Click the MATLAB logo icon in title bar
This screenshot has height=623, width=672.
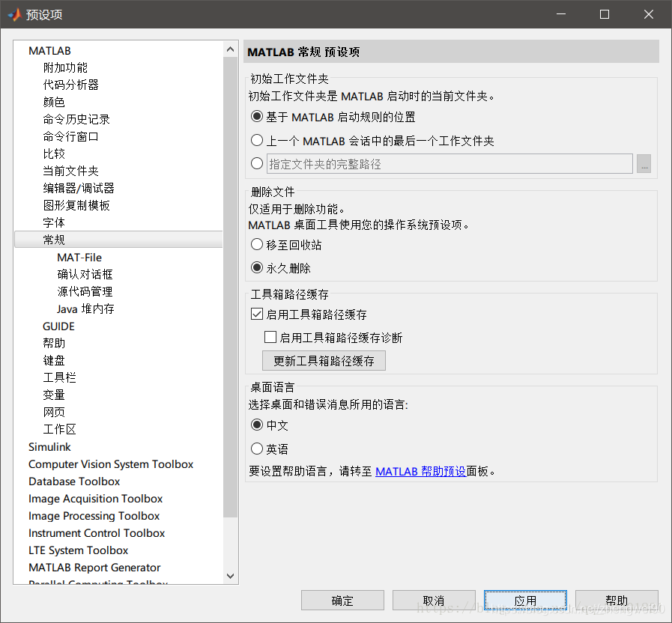coord(14,14)
